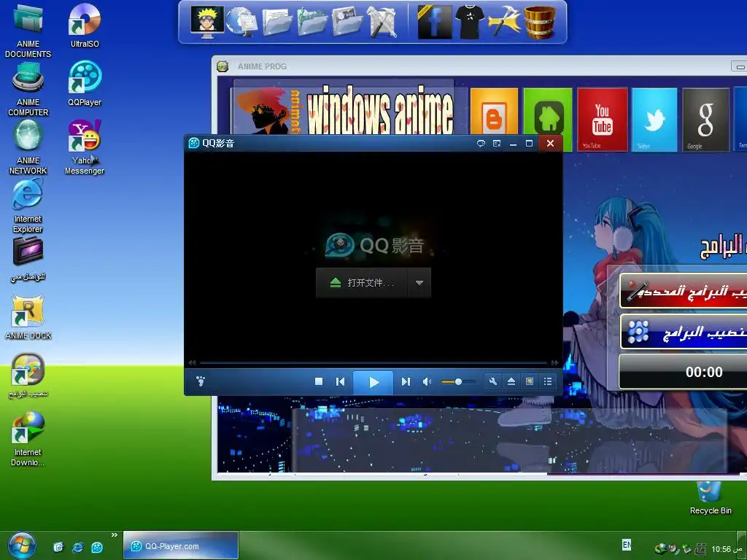Launch UltraISO from the desktop
The width and height of the screenshot is (747, 560).
click(85, 25)
